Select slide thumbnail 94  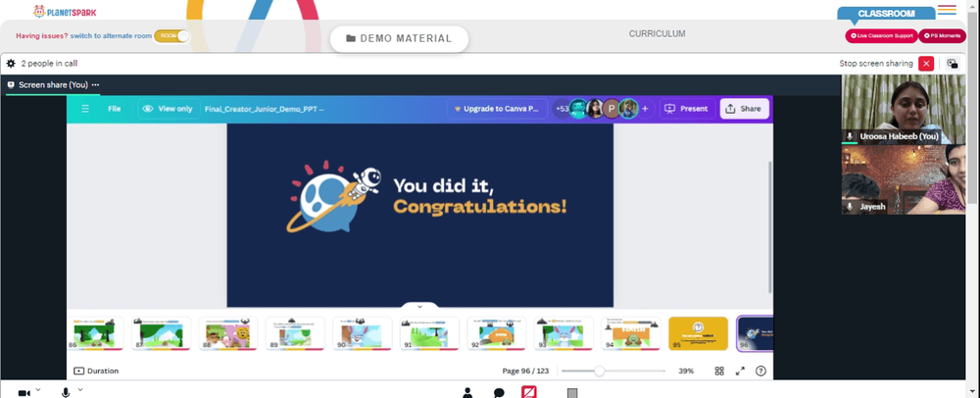pyautogui.click(x=631, y=333)
